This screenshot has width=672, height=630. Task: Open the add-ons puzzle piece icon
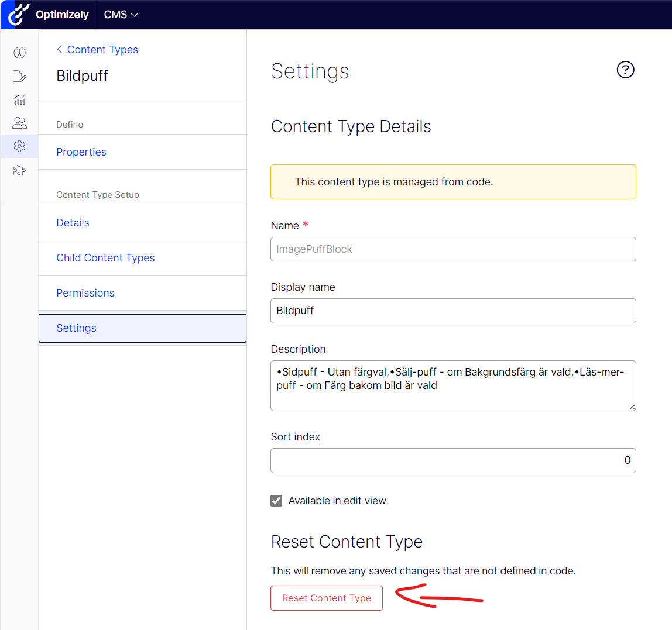click(19, 170)
